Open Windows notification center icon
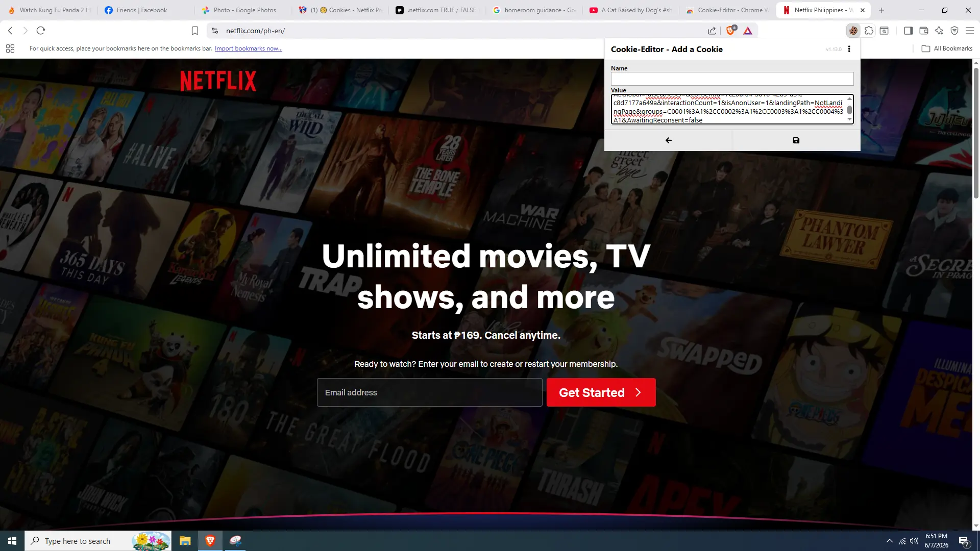Viewport: 980px width, 551px height. [x=964, y=541]
